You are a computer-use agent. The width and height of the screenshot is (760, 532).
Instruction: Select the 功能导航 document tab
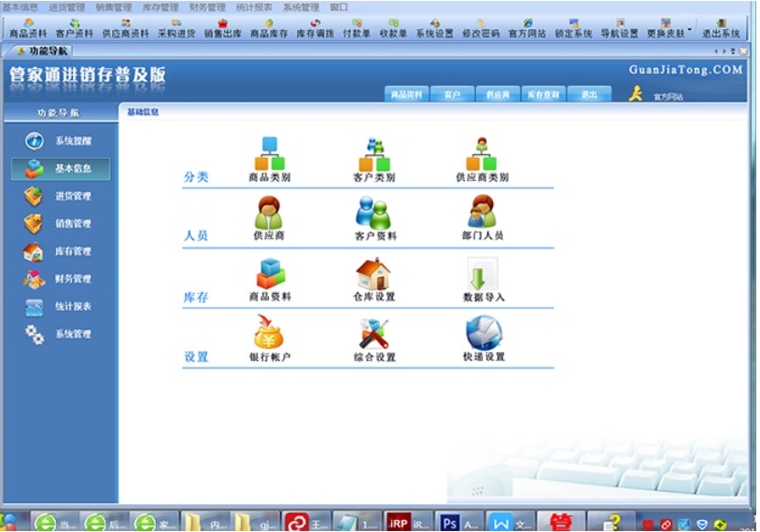(x=43, y=51)
